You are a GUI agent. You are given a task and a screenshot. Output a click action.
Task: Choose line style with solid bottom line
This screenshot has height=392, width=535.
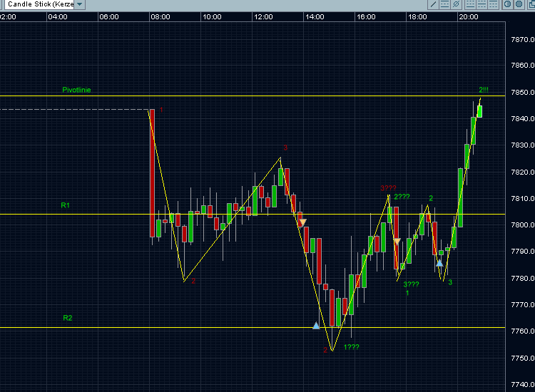(x=470, y=4)
